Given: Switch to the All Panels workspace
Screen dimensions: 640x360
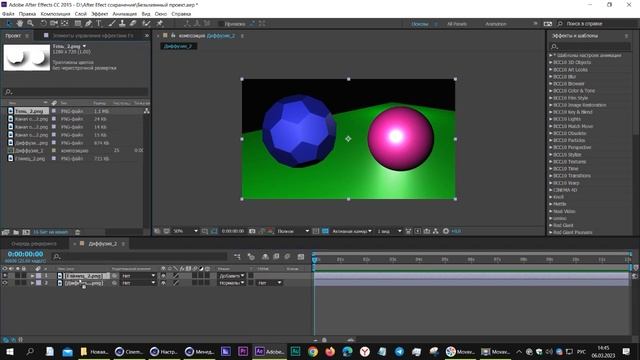Looking at the screenshot, I should (x=457, y=24).
